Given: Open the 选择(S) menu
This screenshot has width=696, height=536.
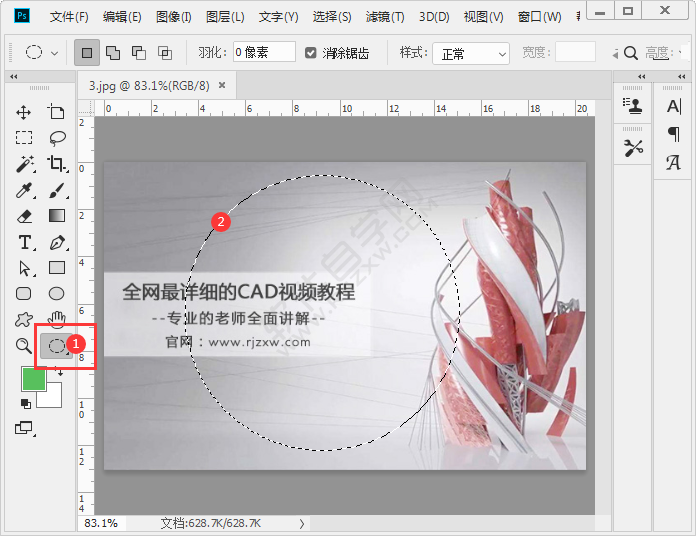Looking at the screenshot, I should (x=332, y=17).
